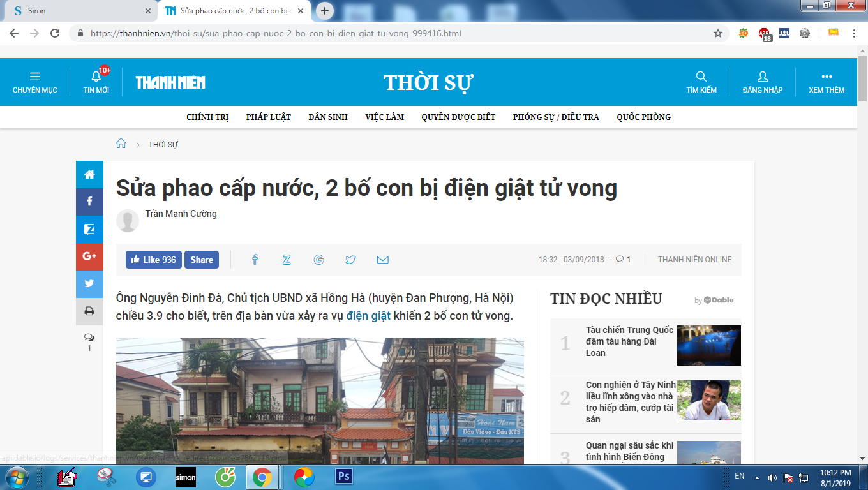Open the Phóng sự / Điều tra menu item
The image size is (868, 490).
pyautogui.click(x=556, y=117)
